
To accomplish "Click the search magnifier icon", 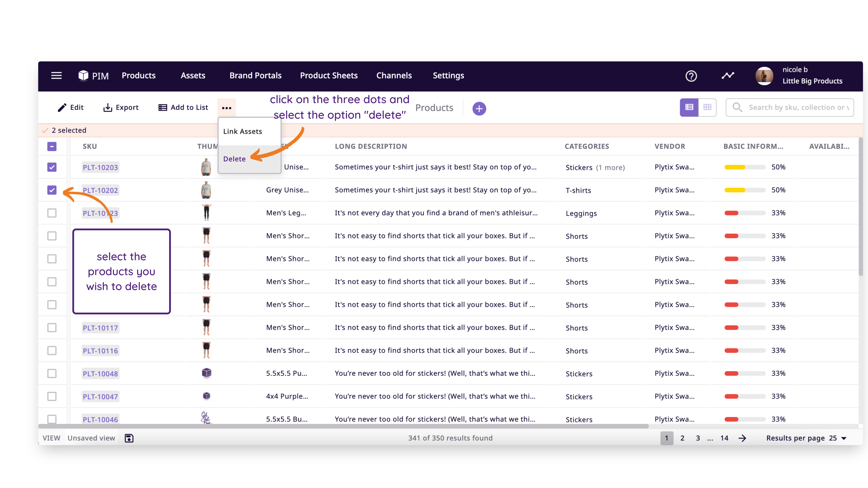I will [x=737, y=107].
